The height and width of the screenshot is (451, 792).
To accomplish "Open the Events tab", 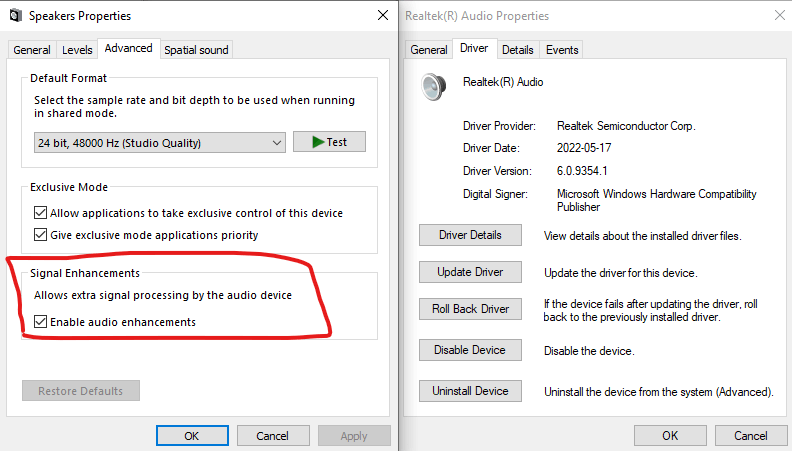I will click(562, 50).
